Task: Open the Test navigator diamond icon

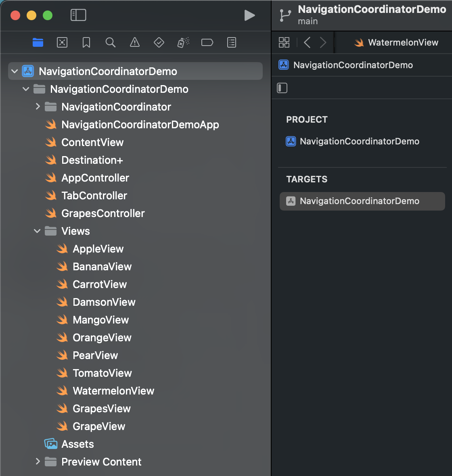Action: pos(159,42)
